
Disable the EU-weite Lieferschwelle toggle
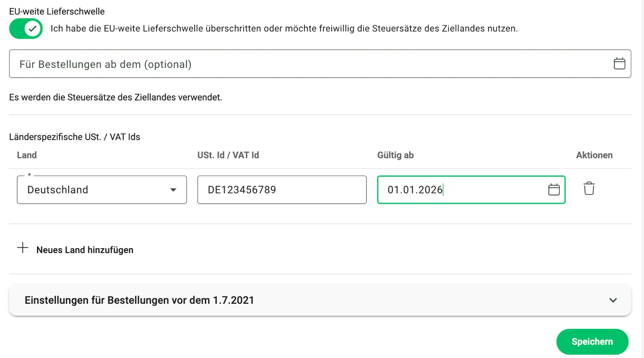[26, 29]
